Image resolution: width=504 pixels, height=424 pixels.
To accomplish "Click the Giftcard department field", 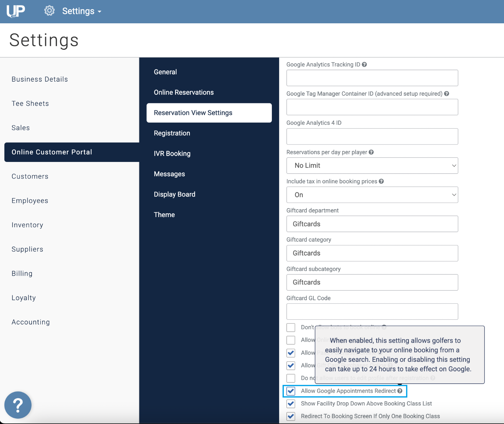I will 372,224.
